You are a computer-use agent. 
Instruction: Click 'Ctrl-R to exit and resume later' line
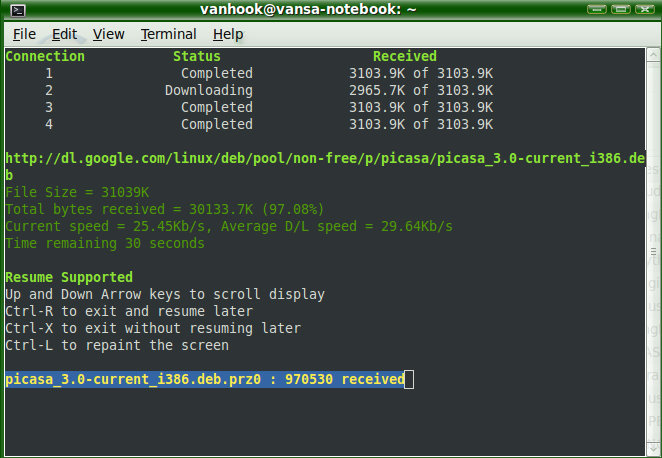[129, 312]
